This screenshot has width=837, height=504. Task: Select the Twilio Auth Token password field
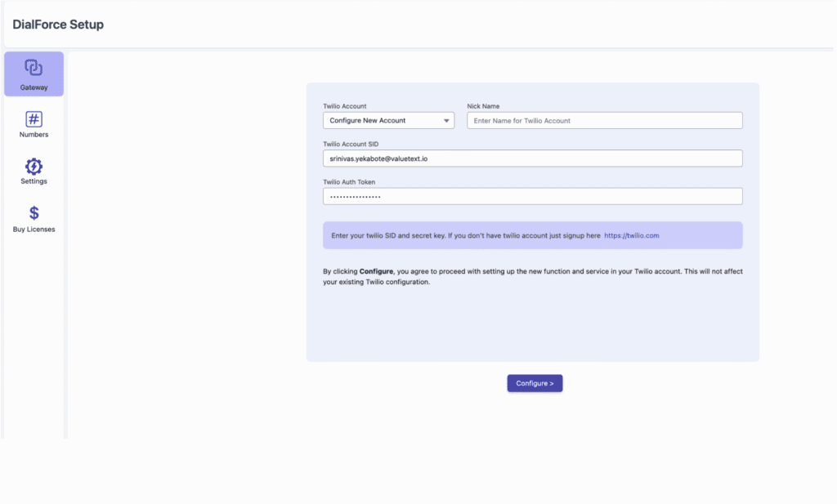532,197
